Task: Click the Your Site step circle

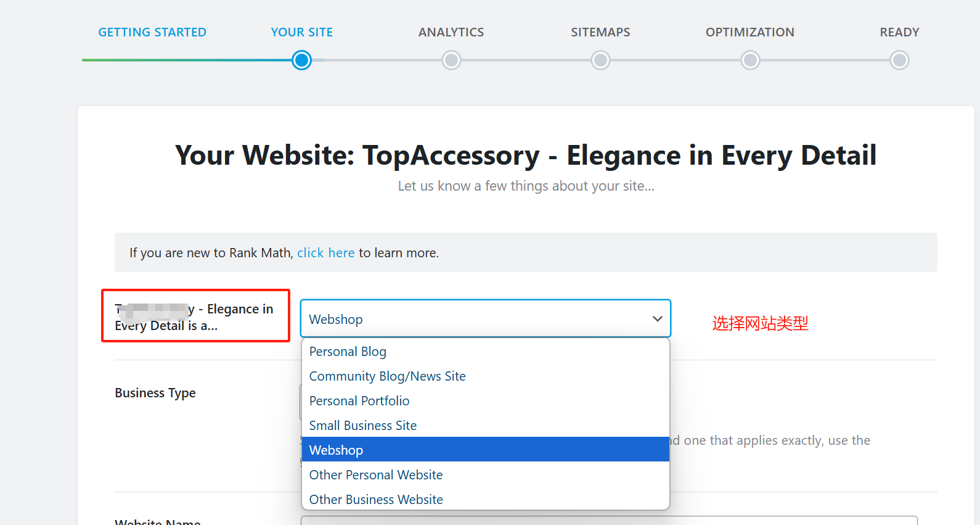Action: 301,60
